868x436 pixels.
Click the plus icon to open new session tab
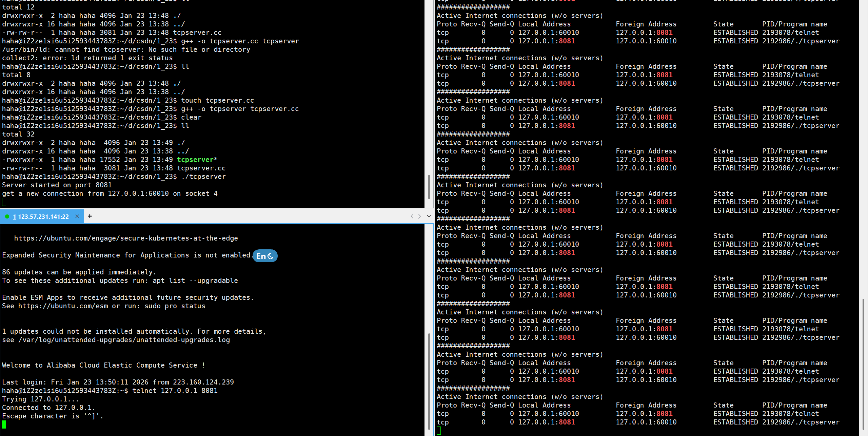coord(90,216)
